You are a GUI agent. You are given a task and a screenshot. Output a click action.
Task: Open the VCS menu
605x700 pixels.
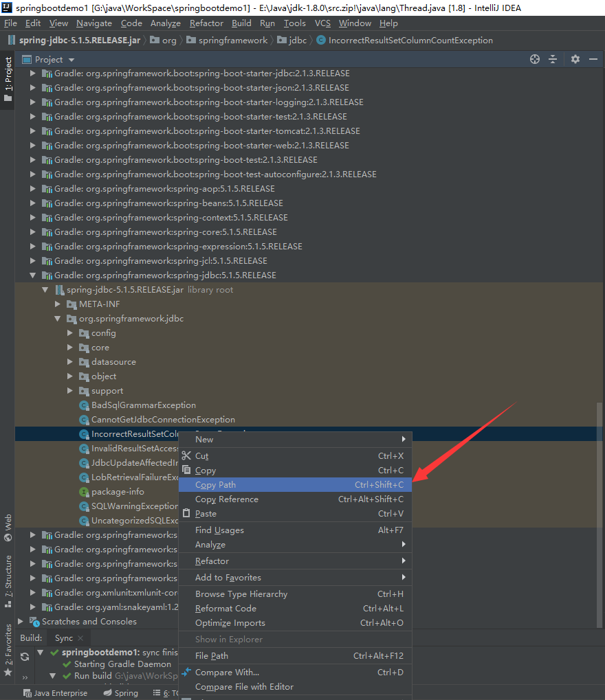click(322, 23)
